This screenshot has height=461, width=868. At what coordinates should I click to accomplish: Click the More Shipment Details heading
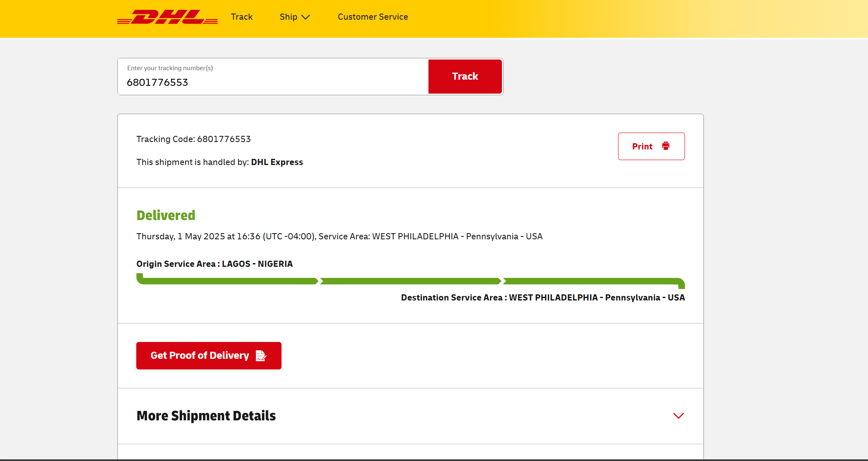(206, 416)
